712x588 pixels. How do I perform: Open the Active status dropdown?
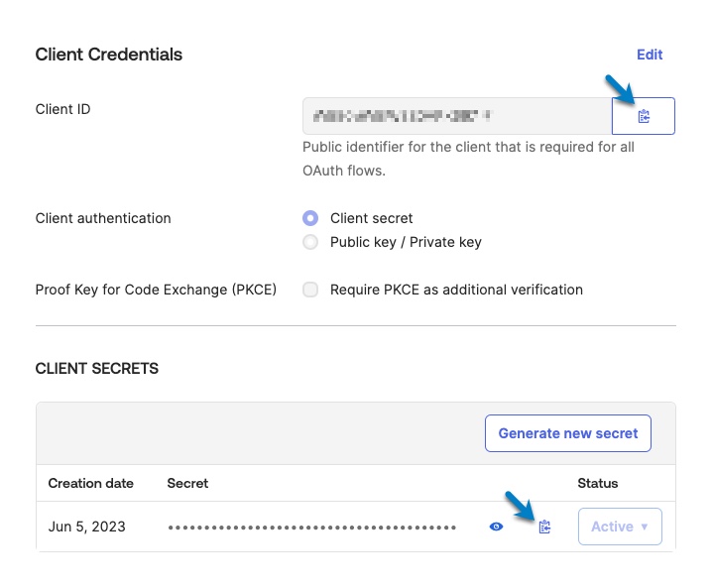click(x=620, y=527)
